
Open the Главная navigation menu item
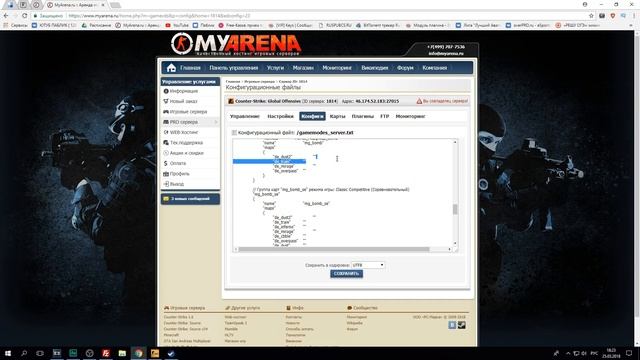pyautogui.click(x=190, y=68)
